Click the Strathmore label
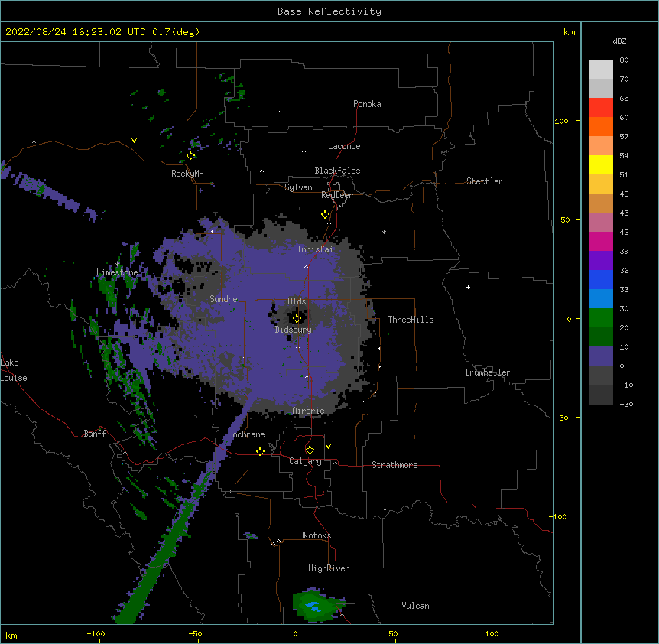Image resolution: width=659 pixels, height=644 pixels. 394,465
